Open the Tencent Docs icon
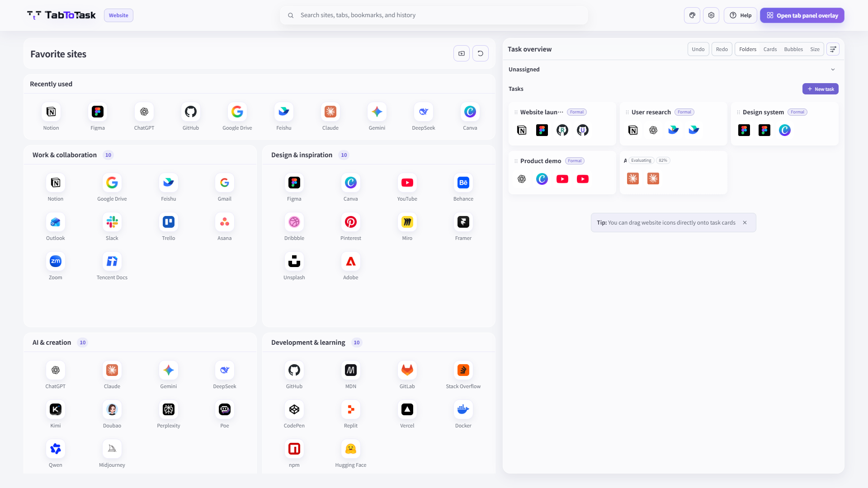This screenshot has width=868, height=488. [x=112, y=261]
